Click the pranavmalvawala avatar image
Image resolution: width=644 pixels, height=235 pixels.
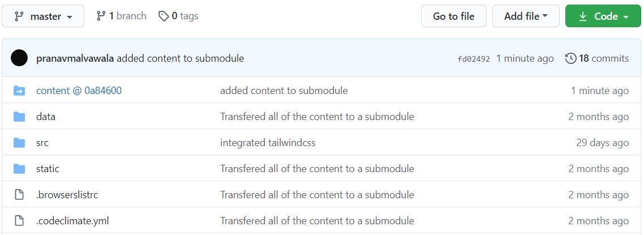point(19,58)
